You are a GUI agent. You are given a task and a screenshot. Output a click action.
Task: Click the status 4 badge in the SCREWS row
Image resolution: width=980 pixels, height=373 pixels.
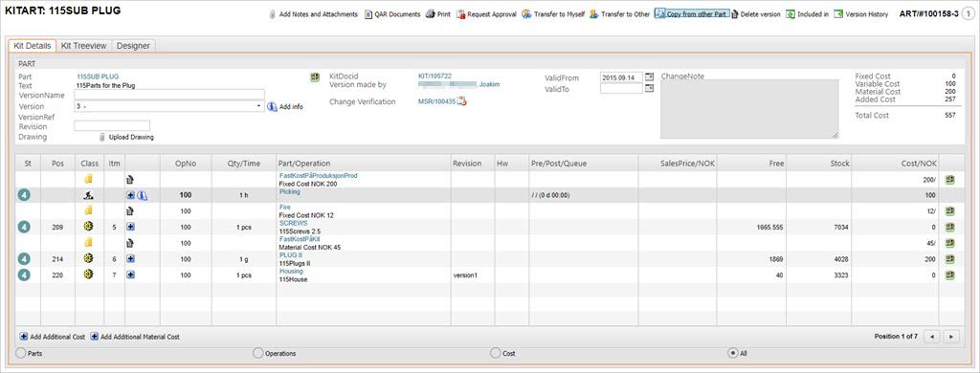coord(24,228)
